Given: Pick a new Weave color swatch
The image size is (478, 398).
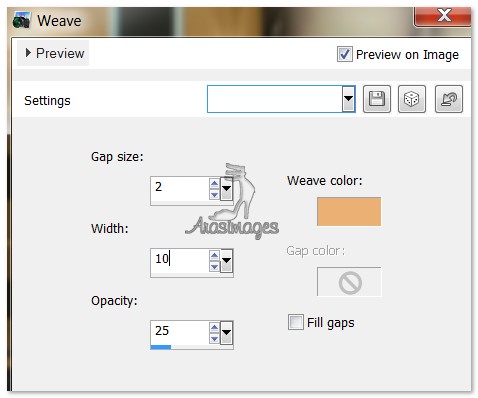Looking at the screenshot, I should [349, 211].
